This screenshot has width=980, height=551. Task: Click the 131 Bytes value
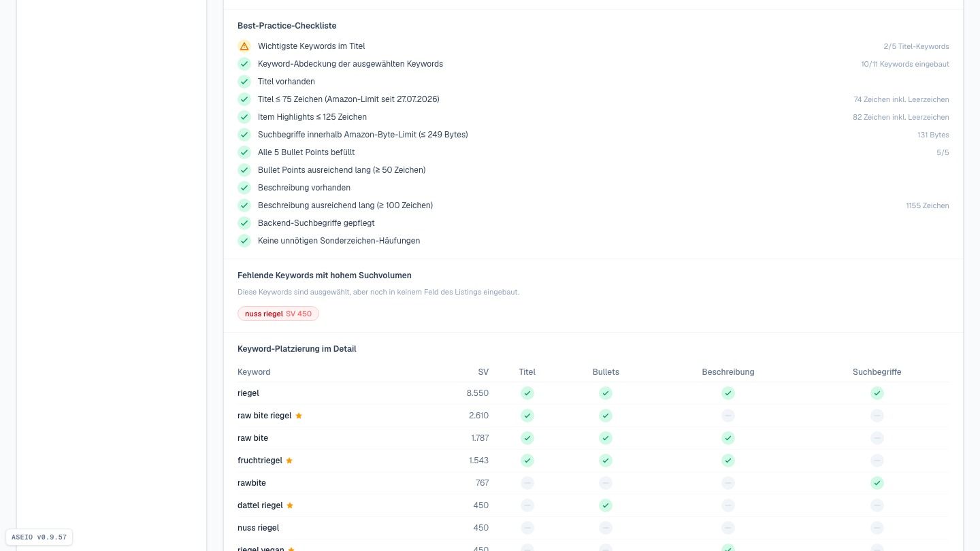tap(933, 135)
